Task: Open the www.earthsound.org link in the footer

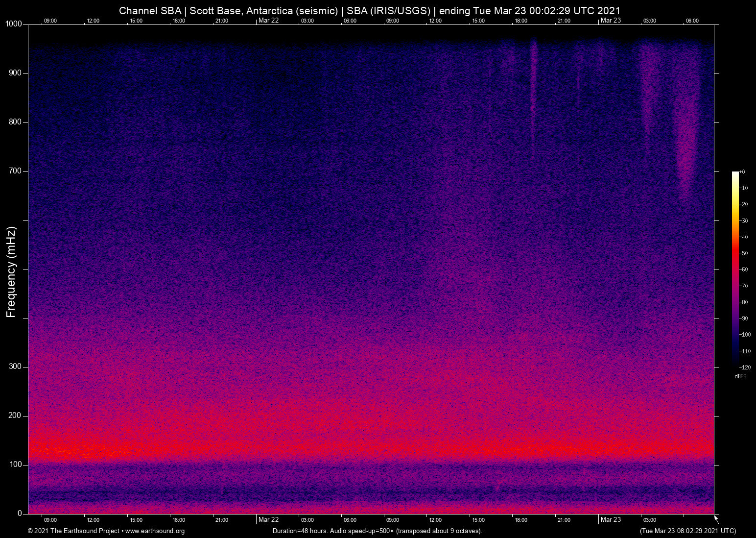Action: (155, 531)
